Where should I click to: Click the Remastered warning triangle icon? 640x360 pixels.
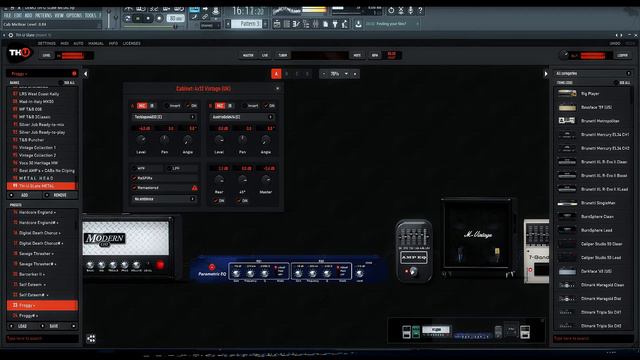point(194,188)
